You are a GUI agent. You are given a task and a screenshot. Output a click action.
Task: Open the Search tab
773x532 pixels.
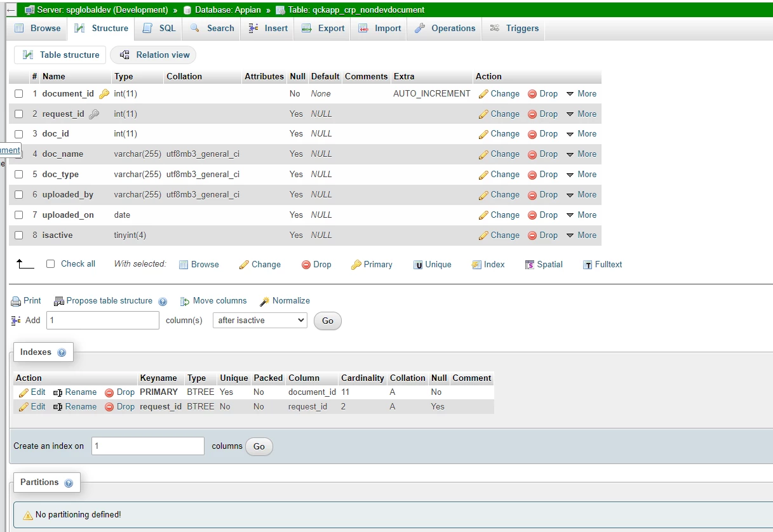[212, 29]
